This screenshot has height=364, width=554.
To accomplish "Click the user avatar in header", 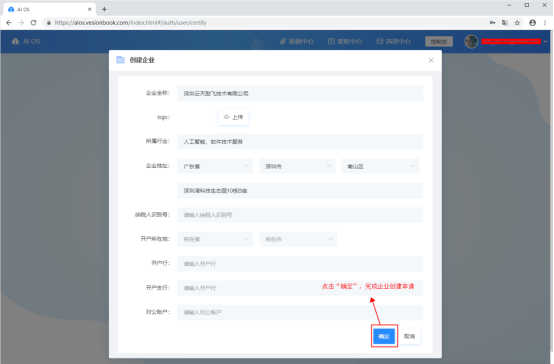I will coord(471,41).
